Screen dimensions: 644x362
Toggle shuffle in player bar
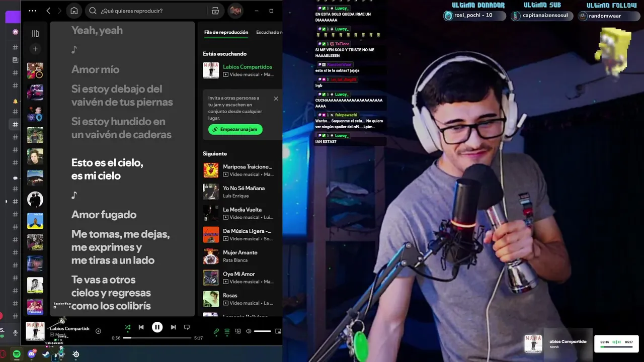[x=127, y=327]
